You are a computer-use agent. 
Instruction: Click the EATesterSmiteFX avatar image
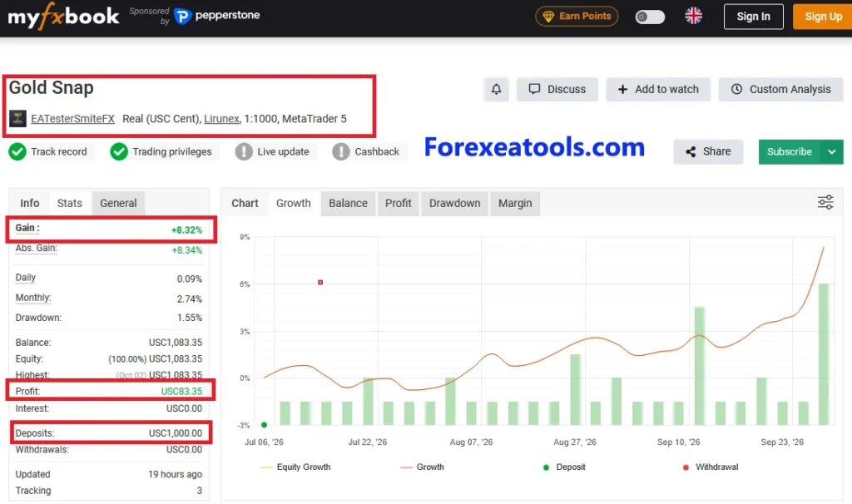(18, 118)
